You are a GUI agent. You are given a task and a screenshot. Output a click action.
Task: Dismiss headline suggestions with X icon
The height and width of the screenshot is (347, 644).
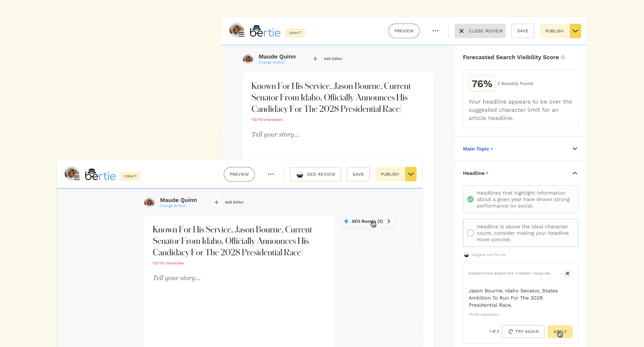[567, 273]
